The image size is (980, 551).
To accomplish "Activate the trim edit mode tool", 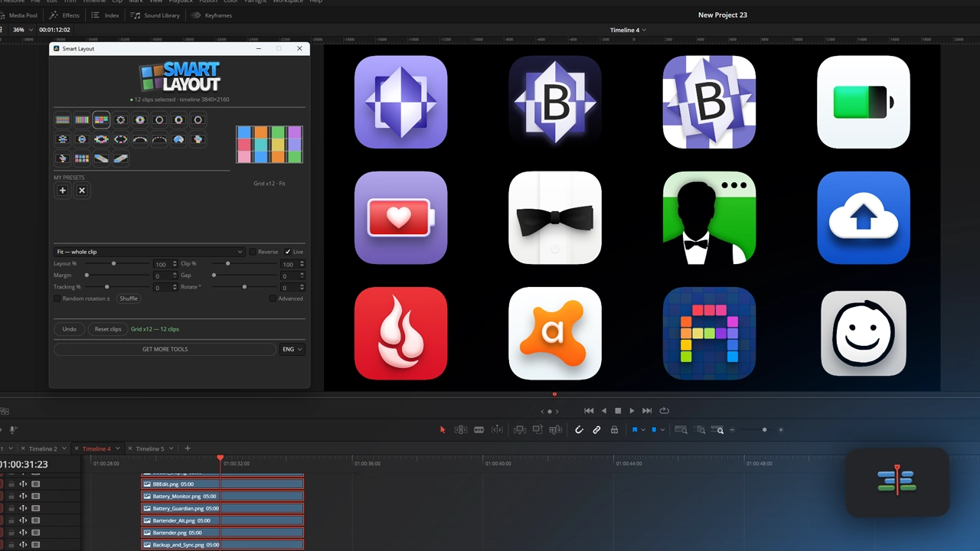I will [461, 430].
